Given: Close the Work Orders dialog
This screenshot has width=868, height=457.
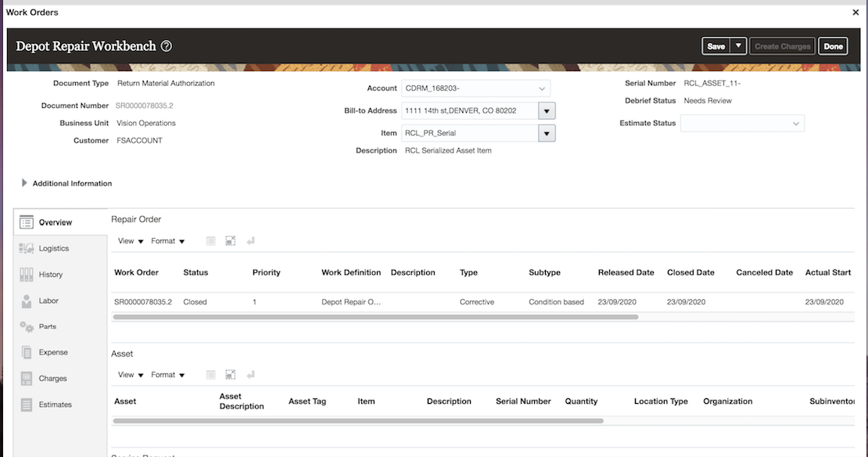Looking at the screenshot, I should tap(855, 13).
